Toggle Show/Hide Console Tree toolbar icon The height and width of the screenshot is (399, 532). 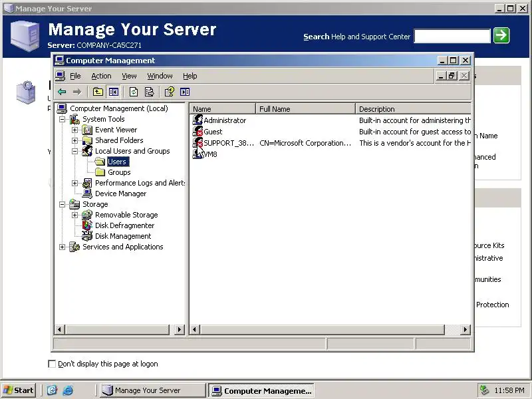(113, 92)
